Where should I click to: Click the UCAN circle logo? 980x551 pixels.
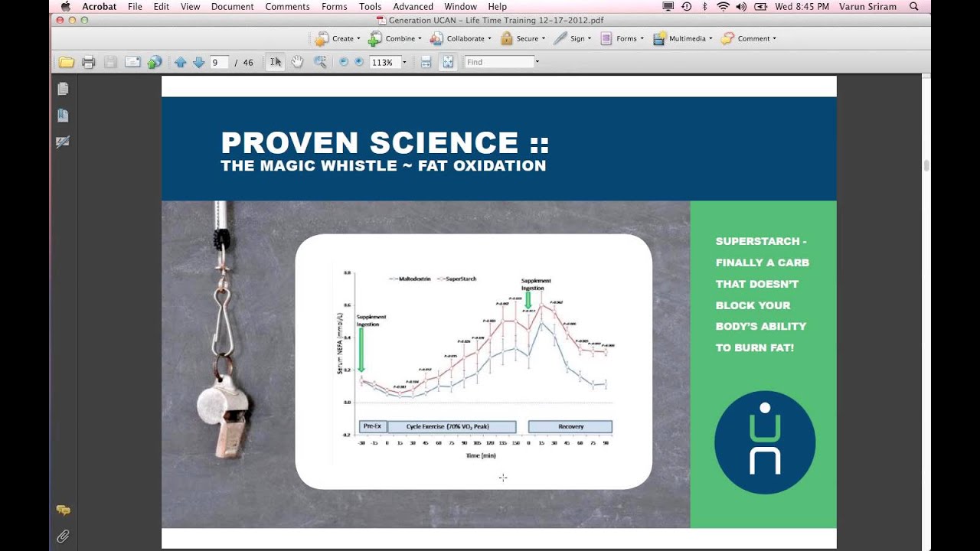765,442
